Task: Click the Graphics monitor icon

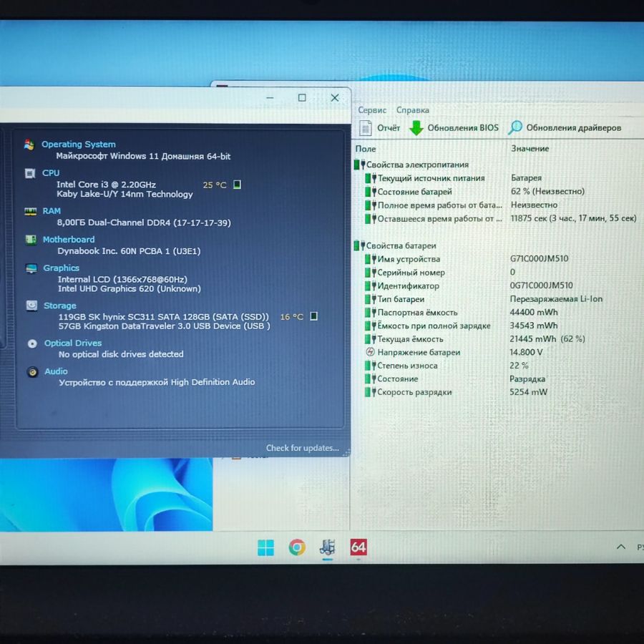Action: click(31, 268)
